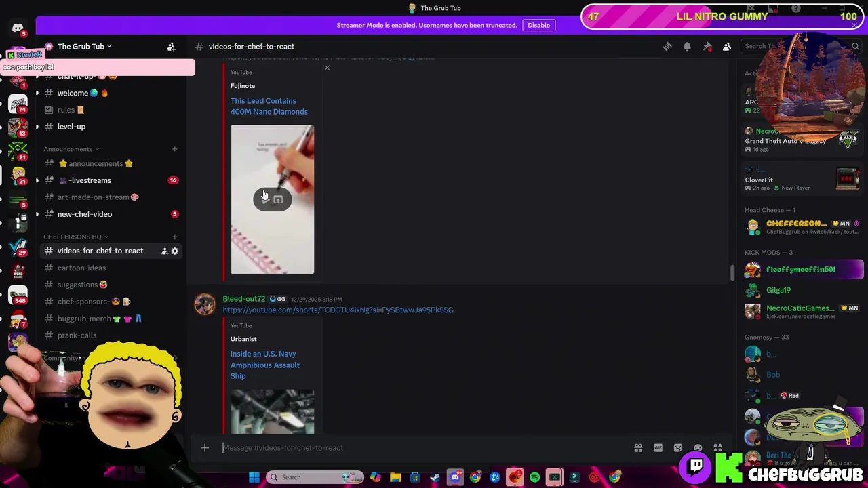Image resolution: width=868 pixels, height=488 pixels.
Task: Open the welcome channel
Action: (x=108, y=93)
